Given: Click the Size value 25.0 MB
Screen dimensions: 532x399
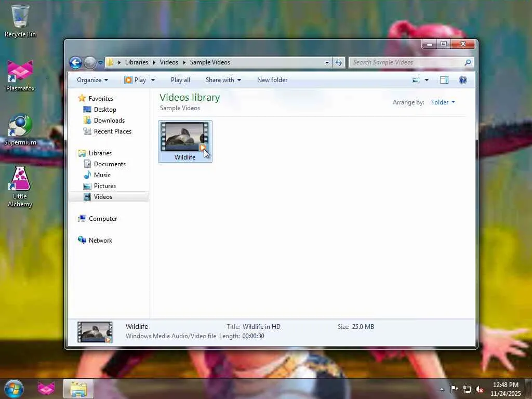Looking at the screenshot, I should coord(363,327).
